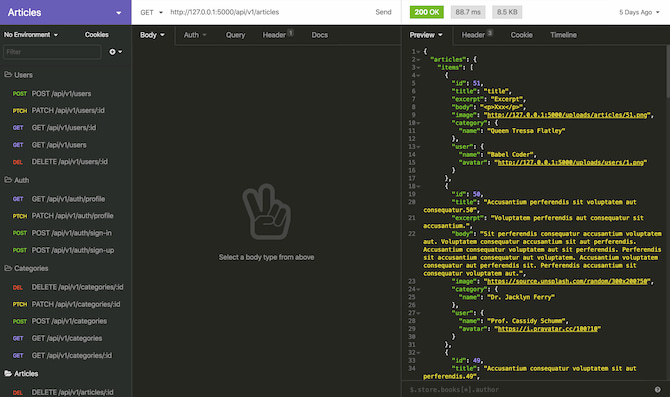Open the uploads/articles/51.png image link
Image resolution: width=670 pixels, height=397 pixels.
pyautogui.click(x=568, y=115)
